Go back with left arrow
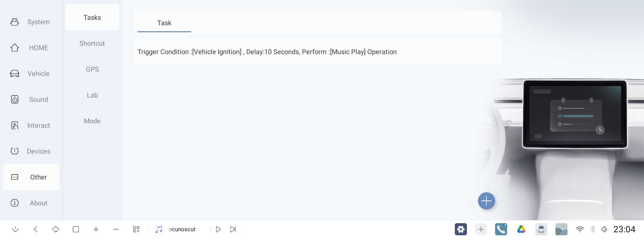This screenshot has width=644, height=242. (36, 229)
